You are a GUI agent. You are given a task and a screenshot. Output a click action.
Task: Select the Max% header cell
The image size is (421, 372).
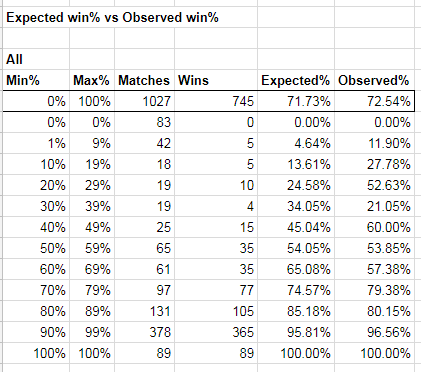tap(92, 80)
